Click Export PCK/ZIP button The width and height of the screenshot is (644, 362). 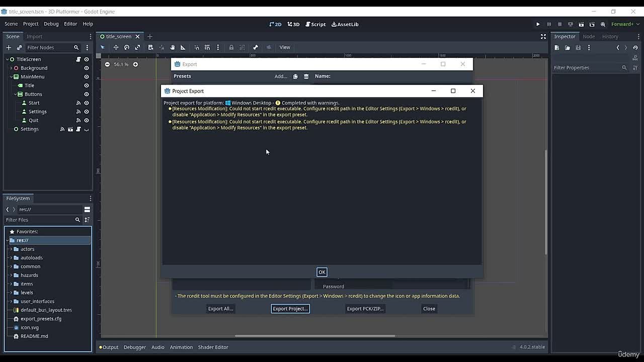pyautogui.click(x=365, y=309)
